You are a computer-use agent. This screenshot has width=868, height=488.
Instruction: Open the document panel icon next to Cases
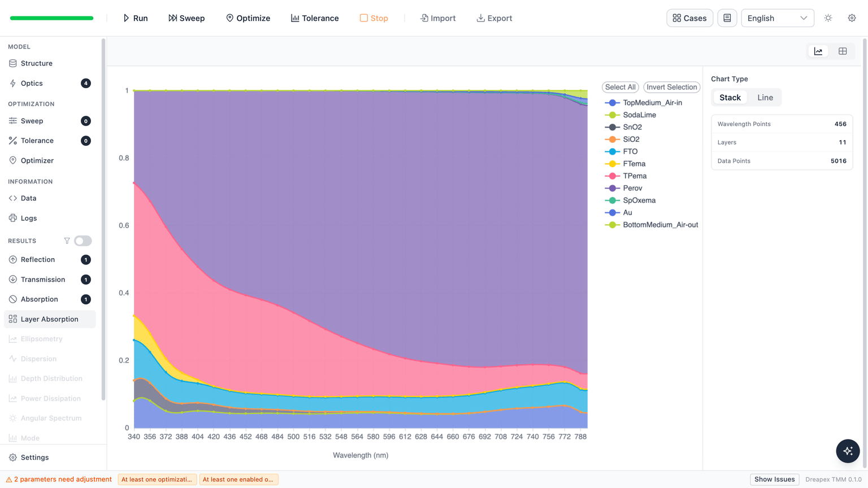pyautogui.click(x=727, y=18)
